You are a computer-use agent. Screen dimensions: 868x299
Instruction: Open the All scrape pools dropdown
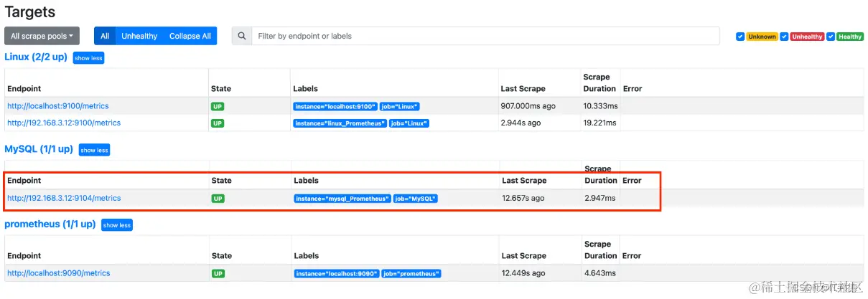tap(42, 36)
